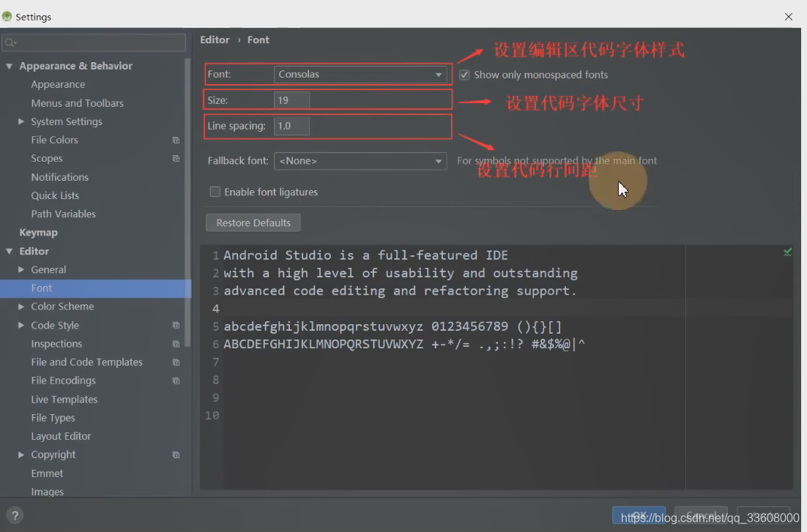Click the Line spacing input field
The image size is (807, 532).
coord(291,126)
